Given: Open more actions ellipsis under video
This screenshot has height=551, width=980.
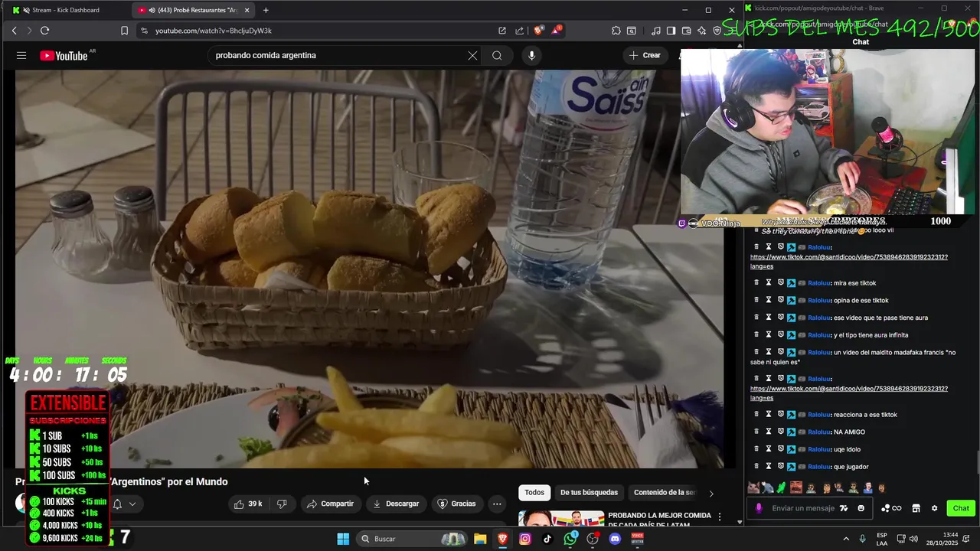Looking at the screenshot, I should point(497,504).
